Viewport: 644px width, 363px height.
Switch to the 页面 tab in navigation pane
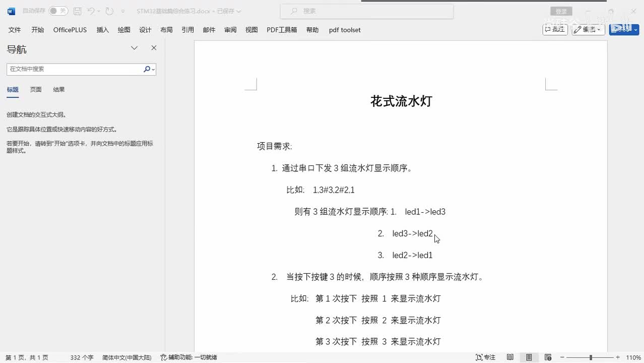click(x=36, y=89)
